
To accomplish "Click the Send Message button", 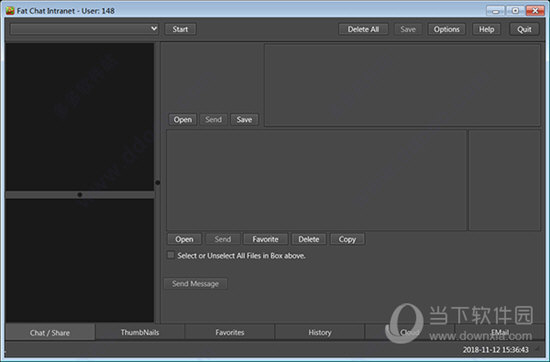I will [195, 284].
